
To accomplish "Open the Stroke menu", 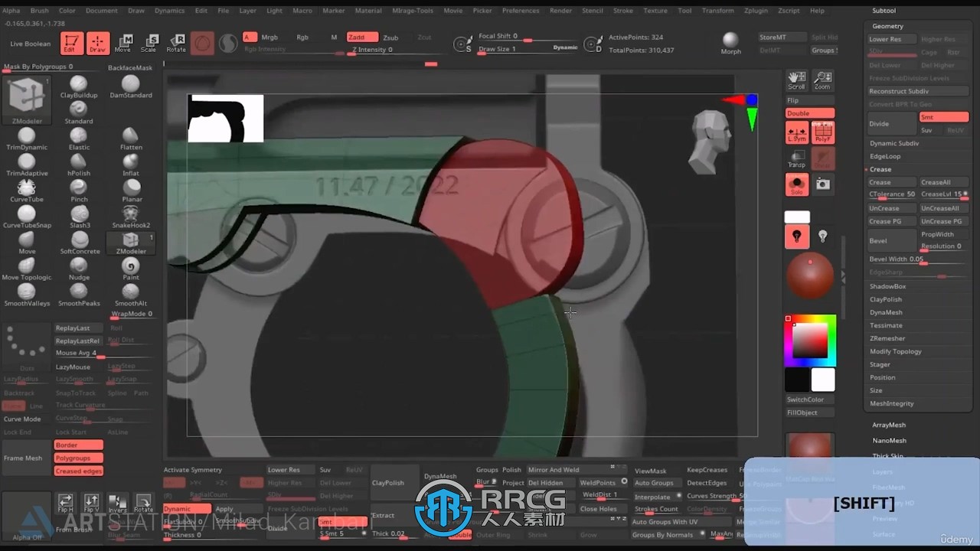I will click(x=623, y=11).
